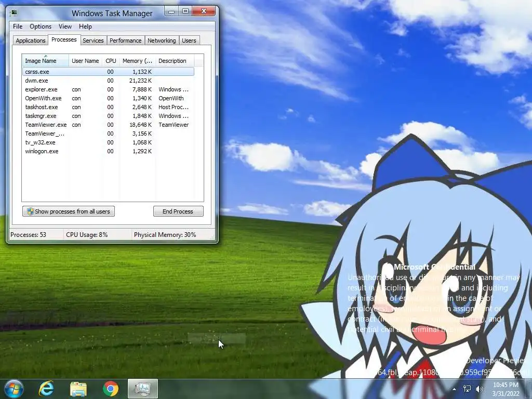
Task: Select the dwm.exe process row
Action: tap(108, 81)
